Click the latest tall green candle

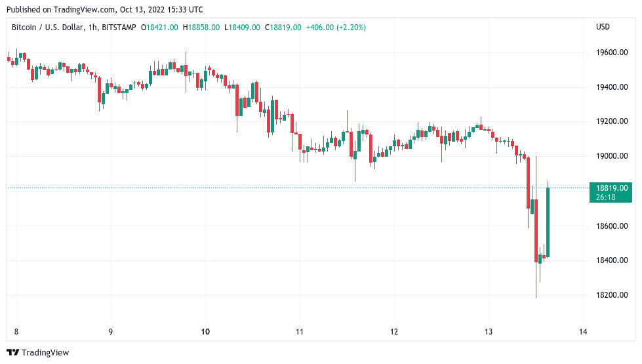[x=548, y=222]
